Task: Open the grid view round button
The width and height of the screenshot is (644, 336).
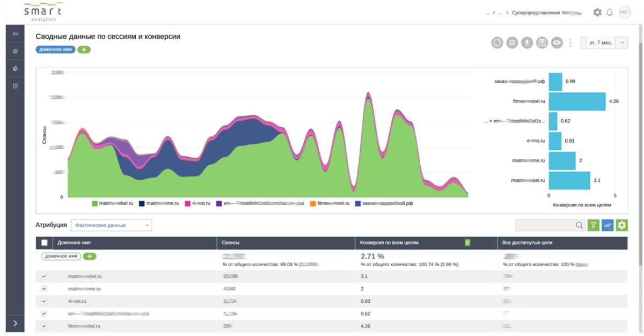Action: [512, 43]
